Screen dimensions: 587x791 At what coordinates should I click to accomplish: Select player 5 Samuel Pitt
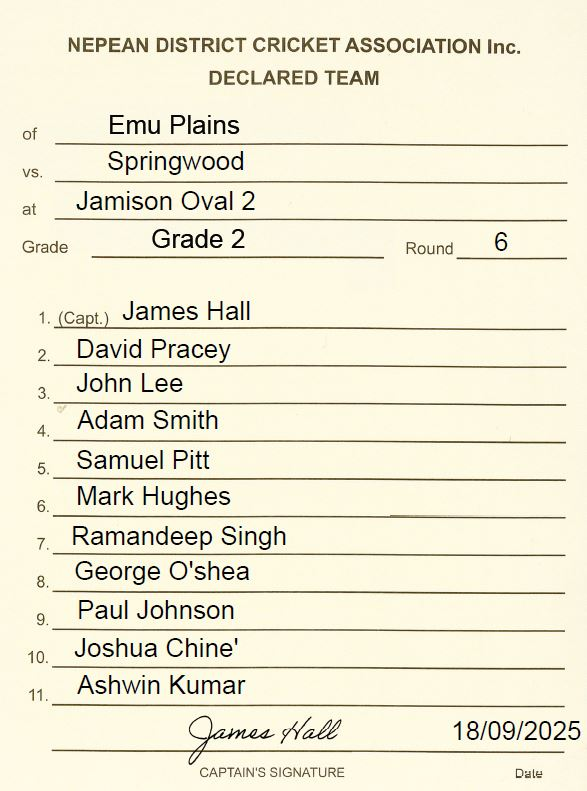pos(143,460)
